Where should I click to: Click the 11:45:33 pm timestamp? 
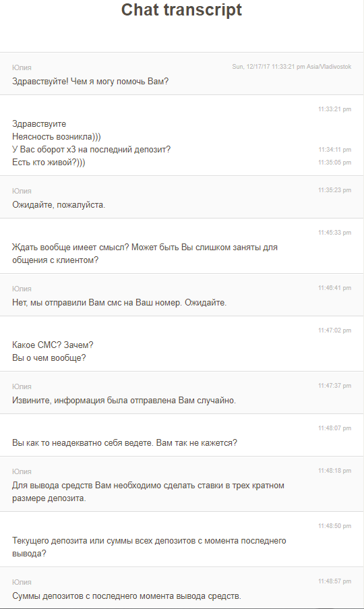334,233
